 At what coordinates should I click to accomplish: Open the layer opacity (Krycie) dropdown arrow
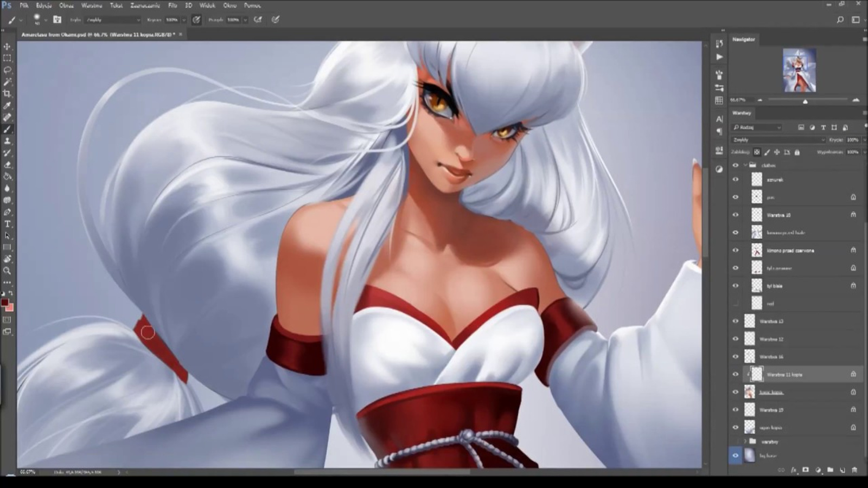(864, 140)
